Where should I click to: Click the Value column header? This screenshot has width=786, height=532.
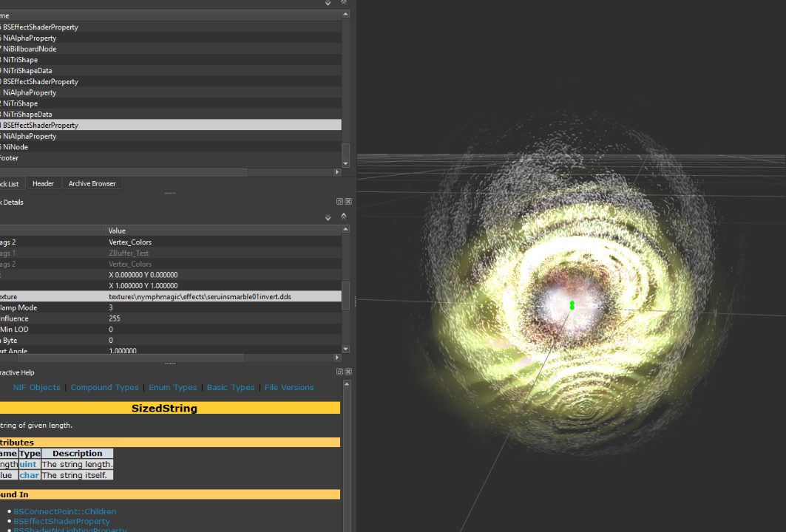pos(224,231)
